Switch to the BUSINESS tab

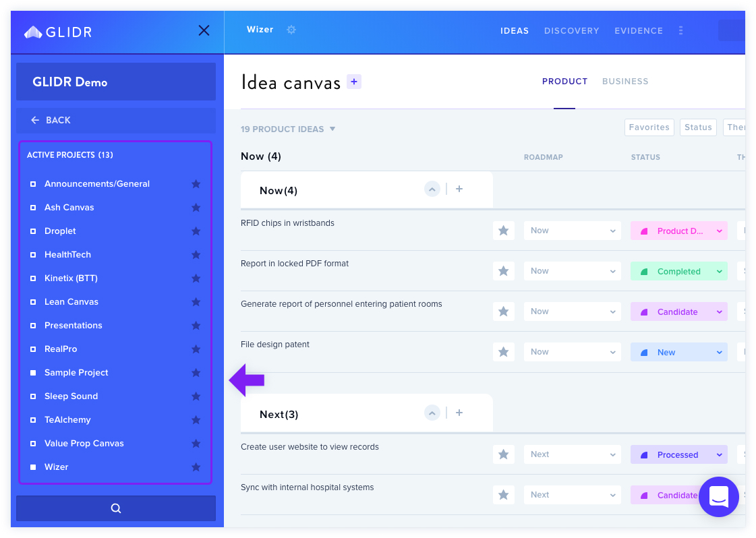[x=625, y=82]
